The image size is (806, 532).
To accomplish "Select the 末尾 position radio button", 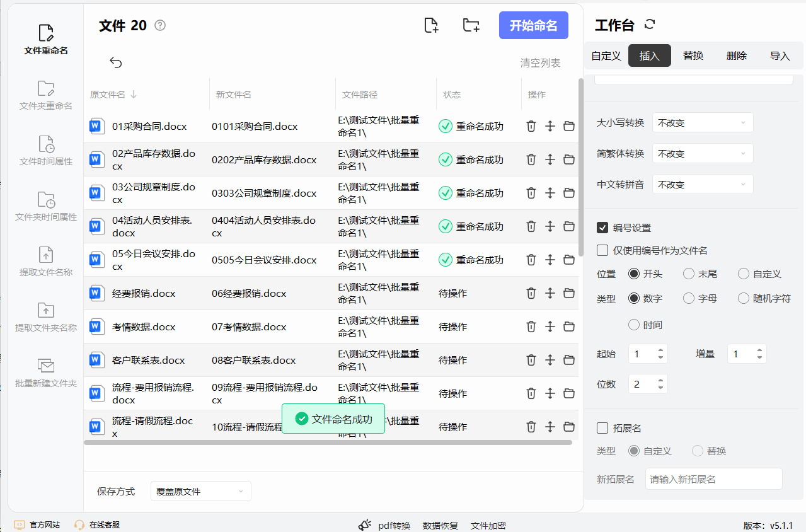I will point(689,274).
